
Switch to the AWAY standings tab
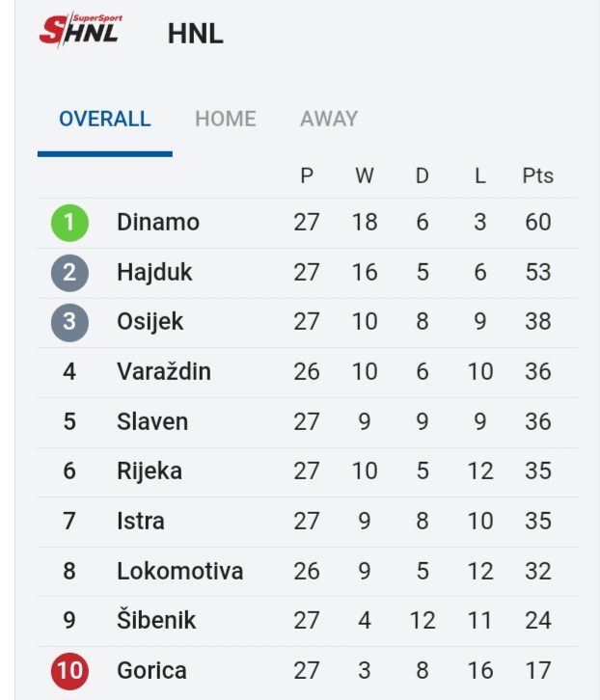(x=329, y=120)
